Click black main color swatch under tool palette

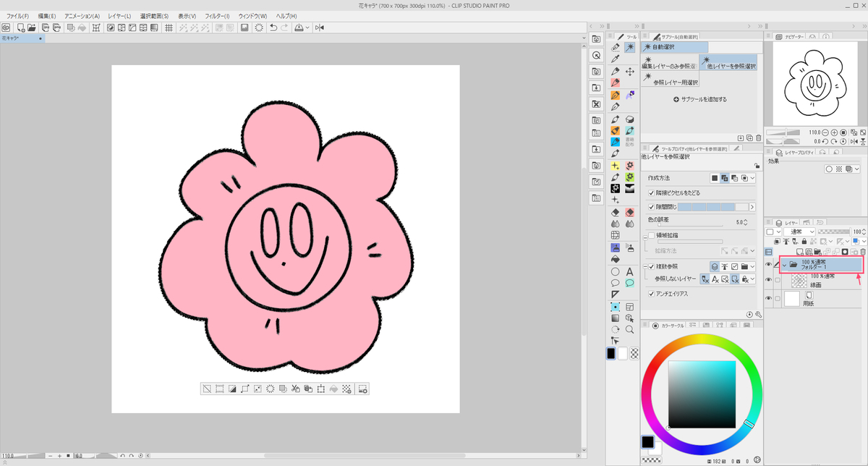pyautogui.click(x=611, y=353)
